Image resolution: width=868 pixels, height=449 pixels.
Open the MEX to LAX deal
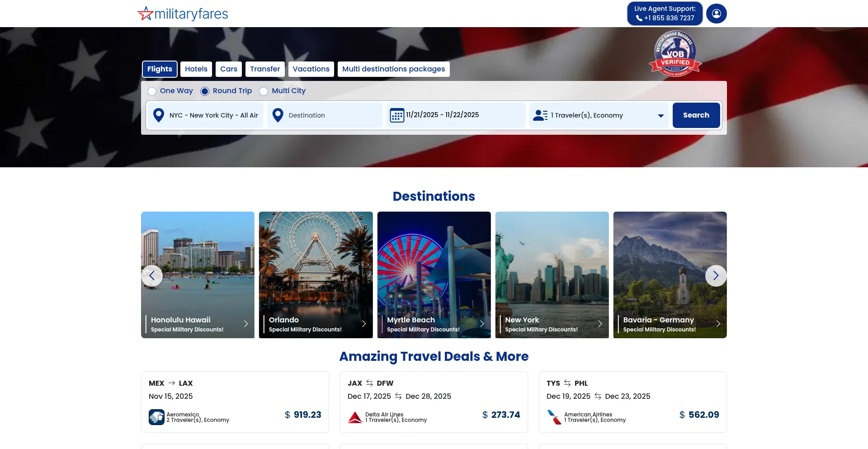click(x=235, y=402)
